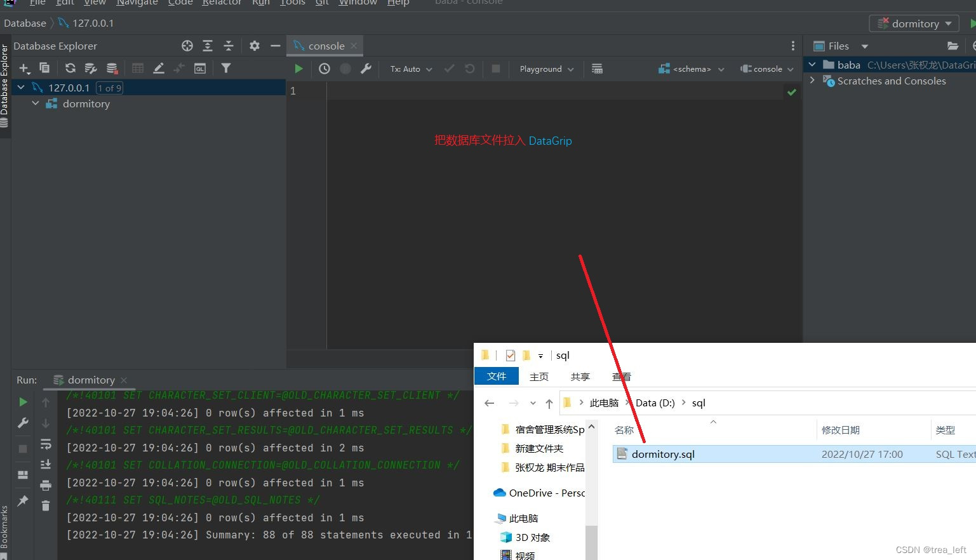Viewport: 976px width, 560px height.
Task: Go up one level in Explorer
Action: point(549,403)
